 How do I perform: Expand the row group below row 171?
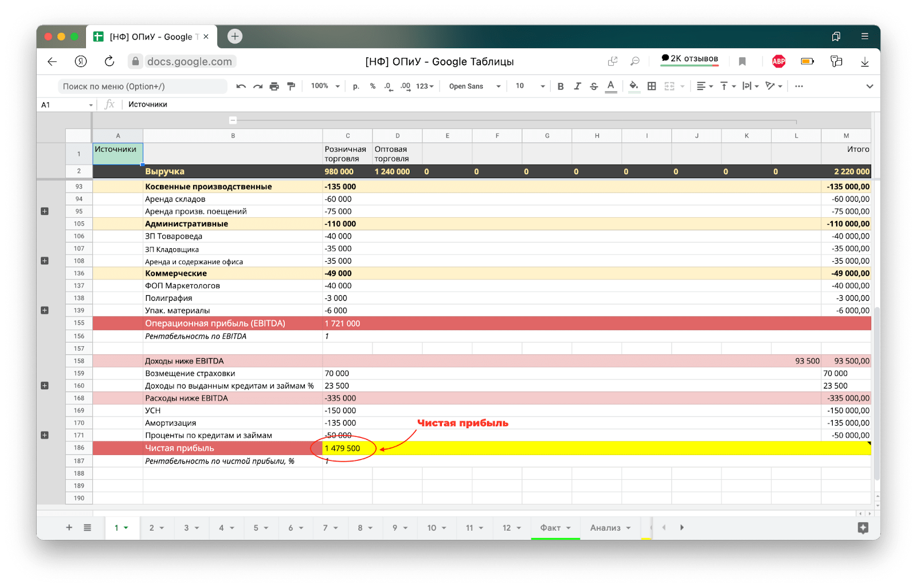point(45,436)
